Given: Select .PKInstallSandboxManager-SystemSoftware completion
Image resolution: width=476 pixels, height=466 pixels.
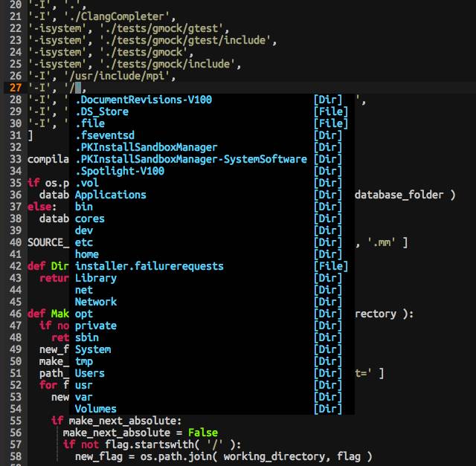Looking at the screenshot, I should pyautogui.click(x=211, y=159).
